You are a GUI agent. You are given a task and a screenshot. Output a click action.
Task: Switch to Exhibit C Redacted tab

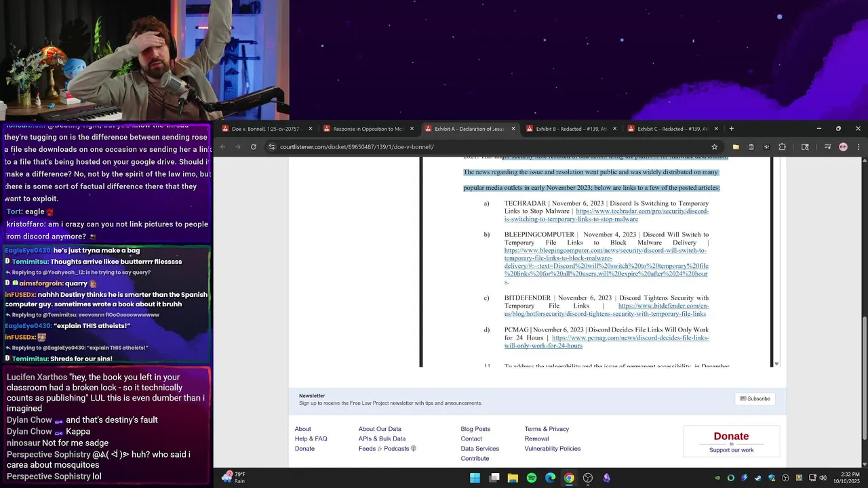673,129
